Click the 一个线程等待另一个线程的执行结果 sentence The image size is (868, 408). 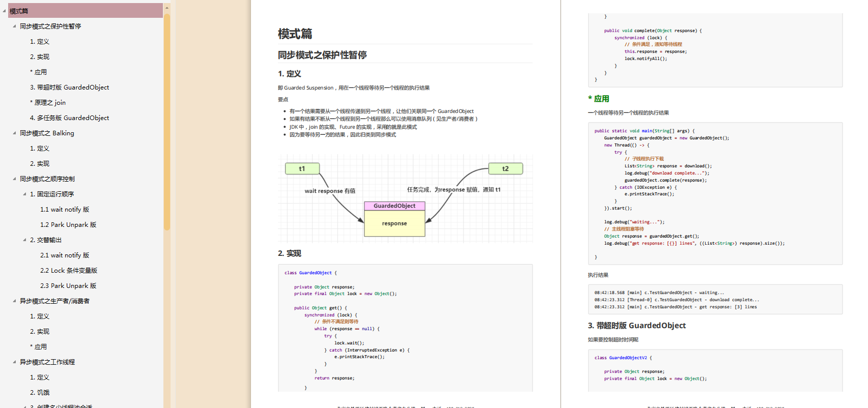pyautogui.click(x=628, y=113)
